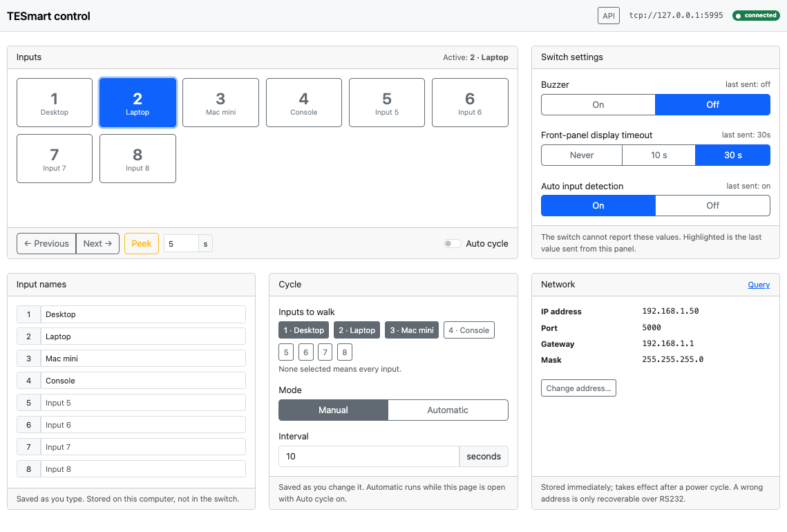Toggle input 5 in inputs to walk
The image size is (787, 532).
coord(286,352)
